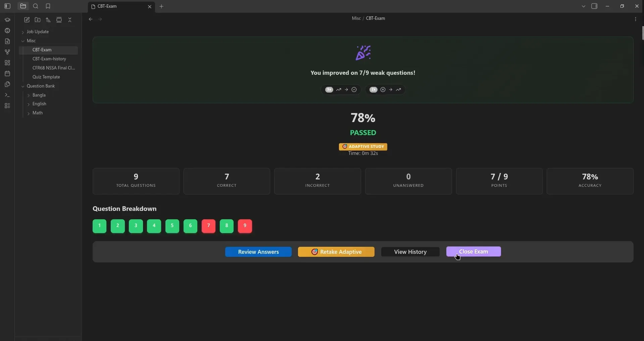Jump to question 1 in breakdown
The height and width of the screenshot is (341, 644).
pyautogui.click(x=99, y=226)
